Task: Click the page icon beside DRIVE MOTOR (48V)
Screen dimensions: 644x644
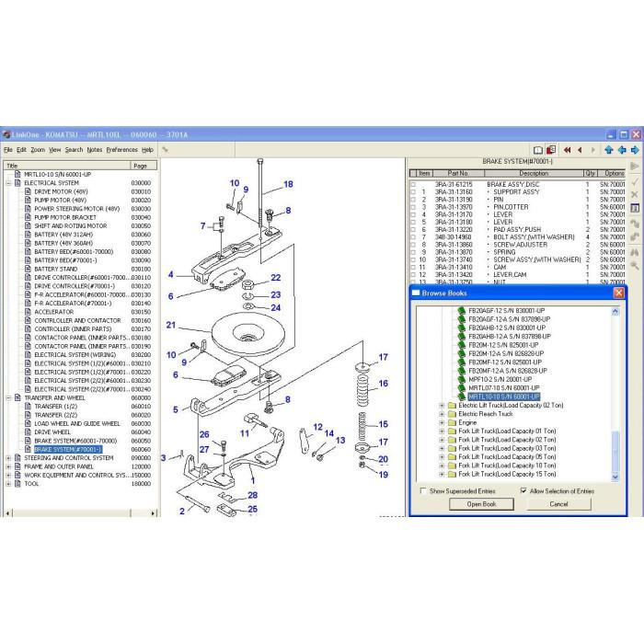Action: 28,191
